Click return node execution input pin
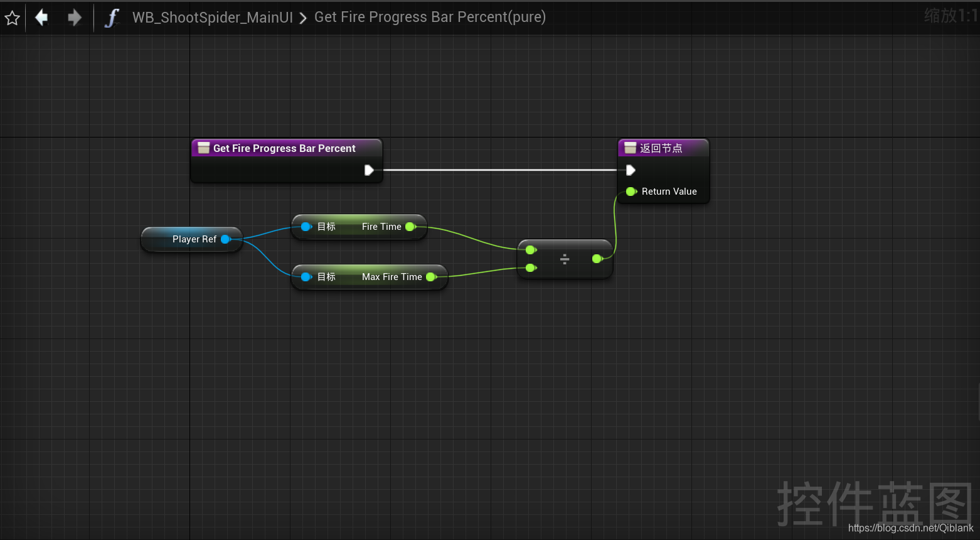The width and height of the screenshot is (980, 540). click(x=631, y=170)
